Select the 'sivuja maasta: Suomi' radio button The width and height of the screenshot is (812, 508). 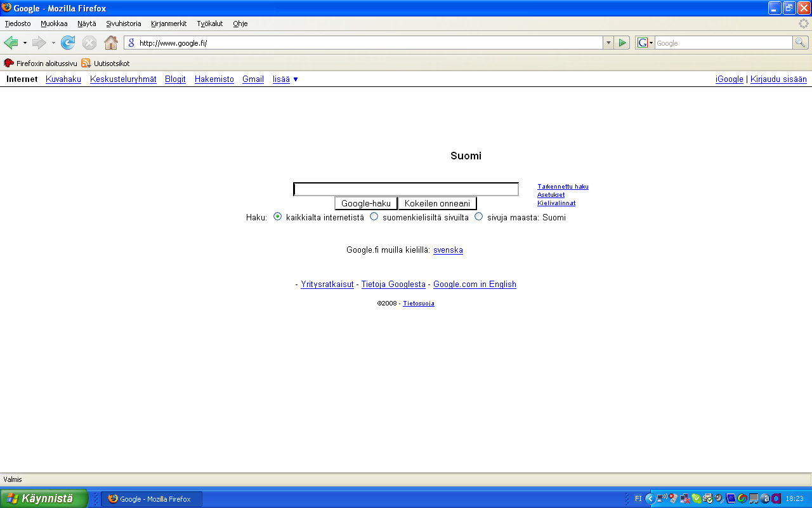(479, 217)
